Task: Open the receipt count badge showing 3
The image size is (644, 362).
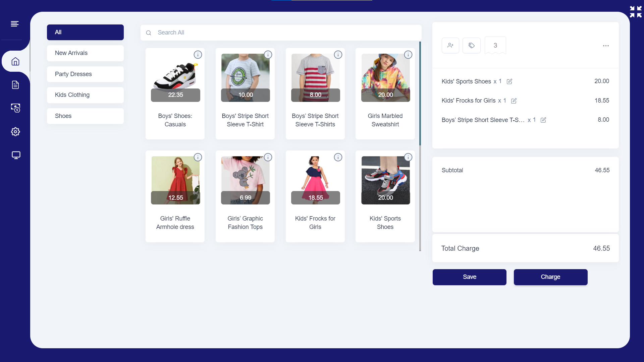Action: point(495,45)
